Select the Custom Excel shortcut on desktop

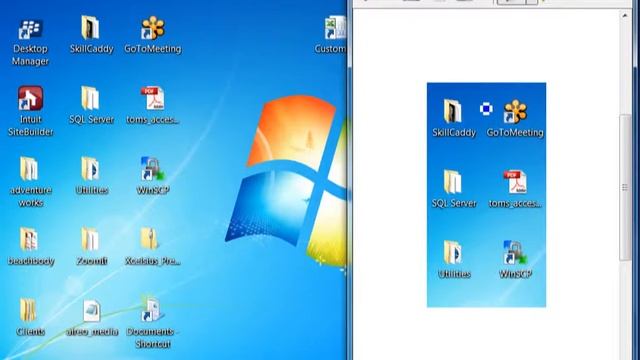(331, 34)
